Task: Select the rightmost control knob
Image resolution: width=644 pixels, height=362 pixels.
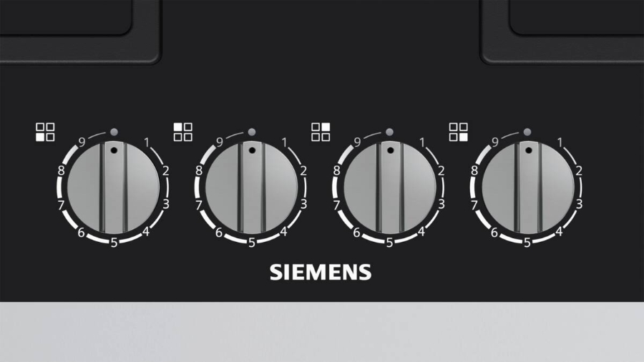Action: (527, 188)
